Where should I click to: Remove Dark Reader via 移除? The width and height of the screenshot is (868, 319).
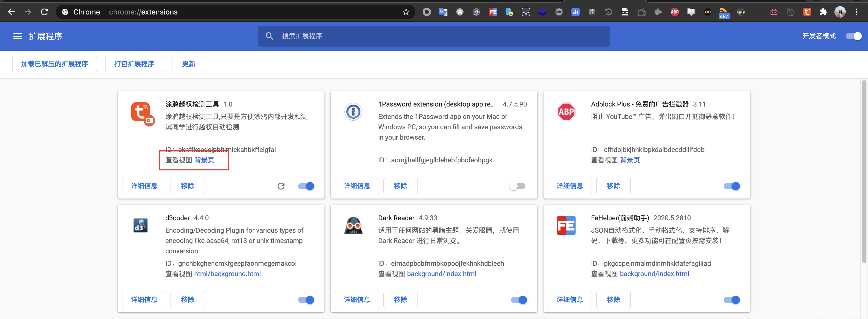pos(401,300)
